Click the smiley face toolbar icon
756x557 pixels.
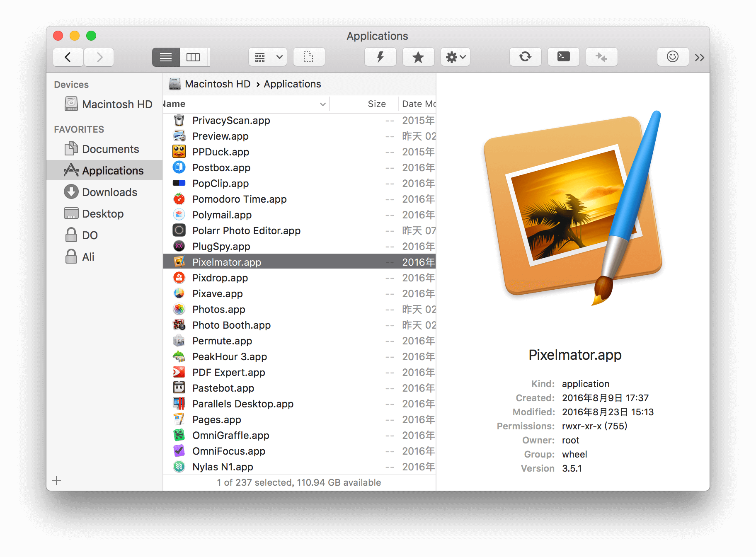pos(672,57)
